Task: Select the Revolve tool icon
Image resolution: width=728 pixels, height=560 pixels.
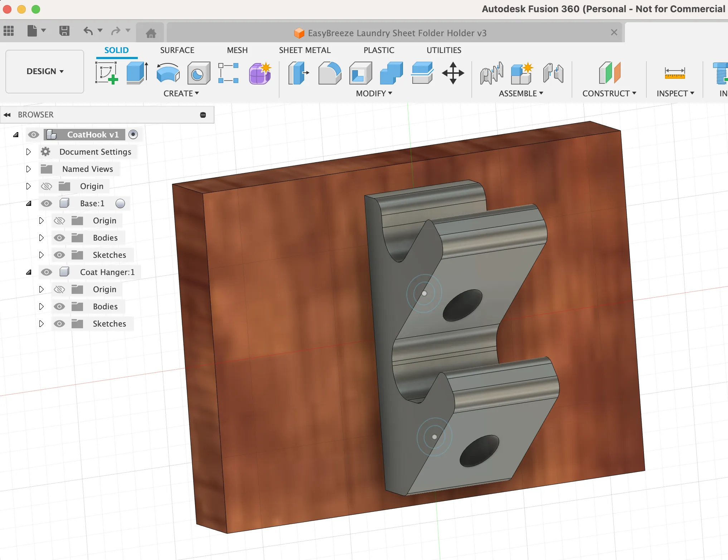Action: click(x=168, y=73)
